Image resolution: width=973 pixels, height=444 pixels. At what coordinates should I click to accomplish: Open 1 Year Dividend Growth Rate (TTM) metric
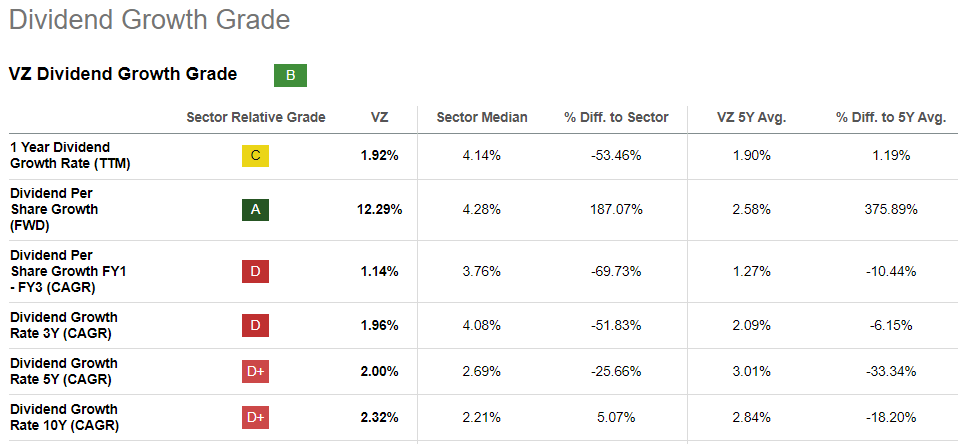click(x=60, y=156)
